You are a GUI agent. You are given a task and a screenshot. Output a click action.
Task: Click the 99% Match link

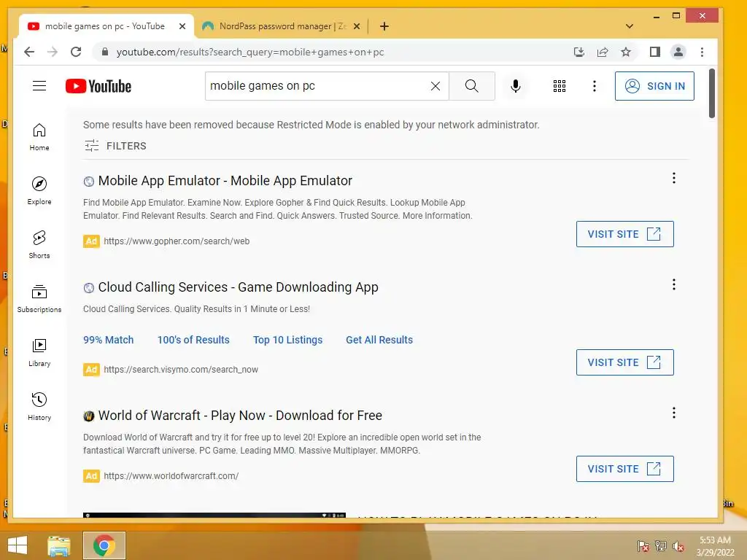point(108,340)
